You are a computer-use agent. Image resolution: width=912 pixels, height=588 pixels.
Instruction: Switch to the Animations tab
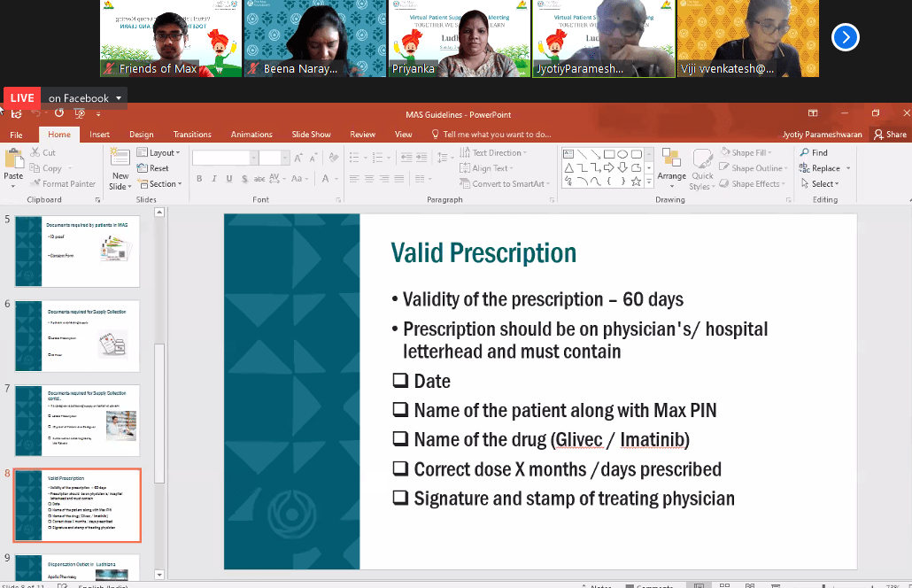[251, 135]
